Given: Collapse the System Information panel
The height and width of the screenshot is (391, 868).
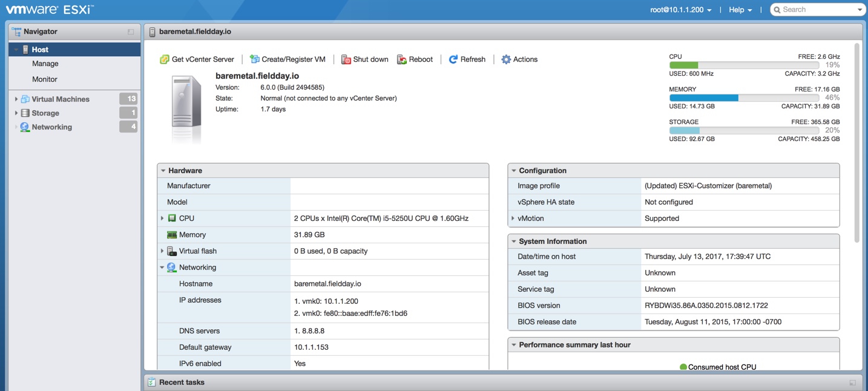Looking at the screenshot, I should 513,241.
